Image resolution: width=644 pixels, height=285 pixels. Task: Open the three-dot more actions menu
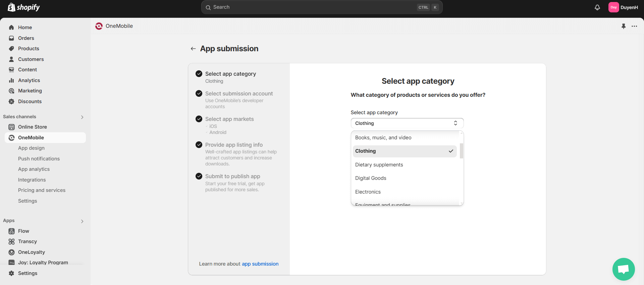tap(634, 26)
